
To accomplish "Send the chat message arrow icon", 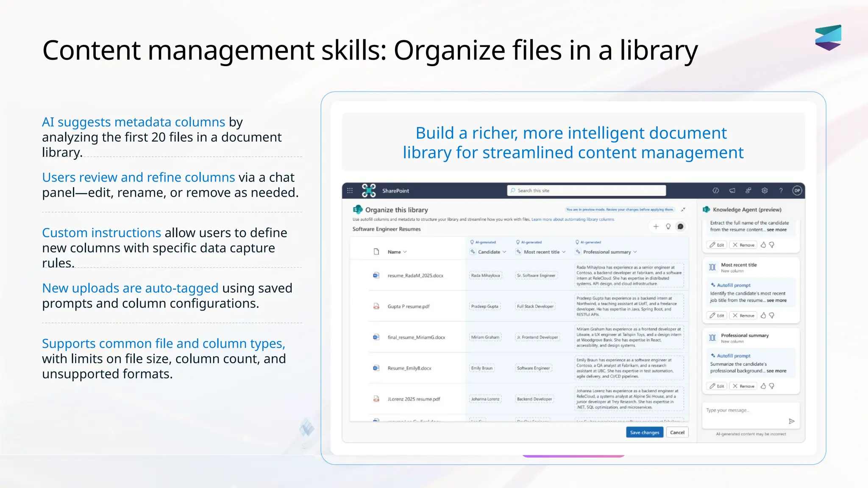I will point(791,421).
